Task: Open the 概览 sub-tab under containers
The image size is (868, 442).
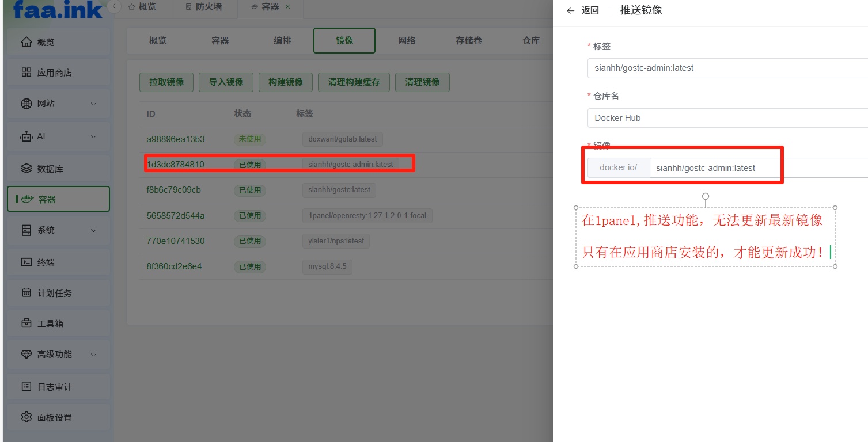Action: 158,40
